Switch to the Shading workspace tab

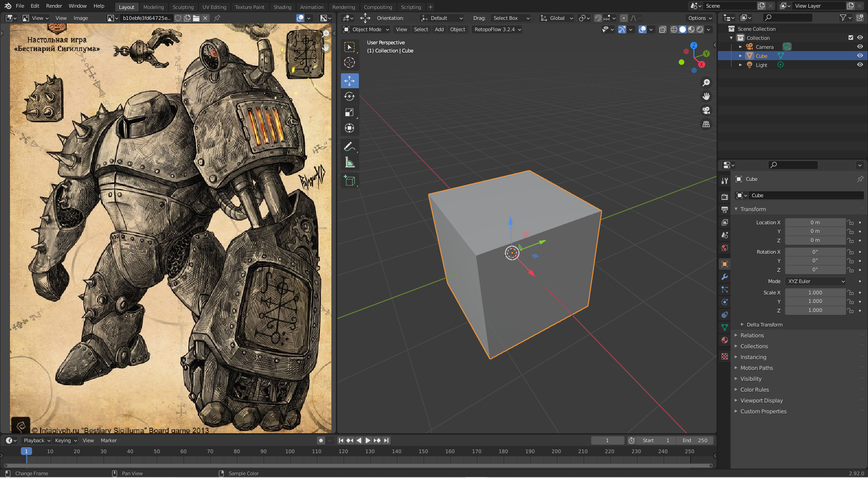tap(282, 7)
